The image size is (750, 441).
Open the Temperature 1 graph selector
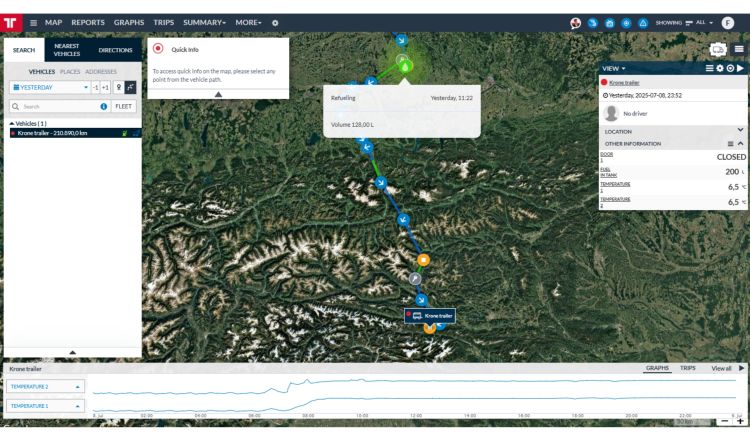point(45,406)
